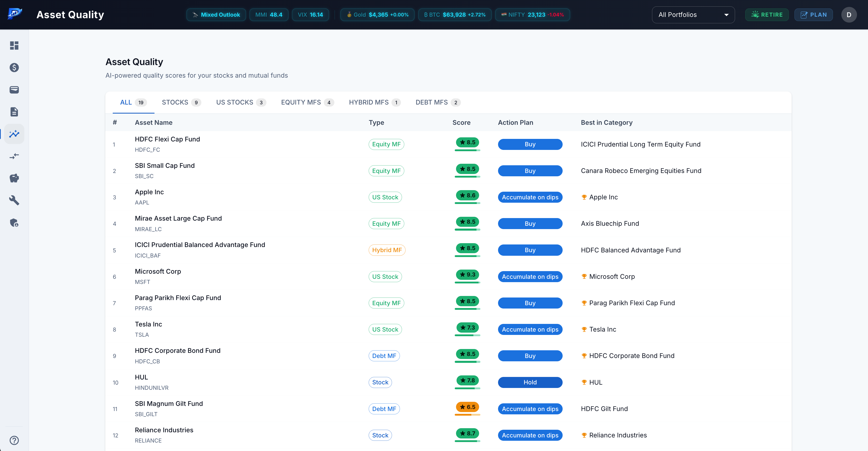The image size is (868, 451).
Task: Click the SBI Magnum Gilt Fund name
Action: point(169,404)
